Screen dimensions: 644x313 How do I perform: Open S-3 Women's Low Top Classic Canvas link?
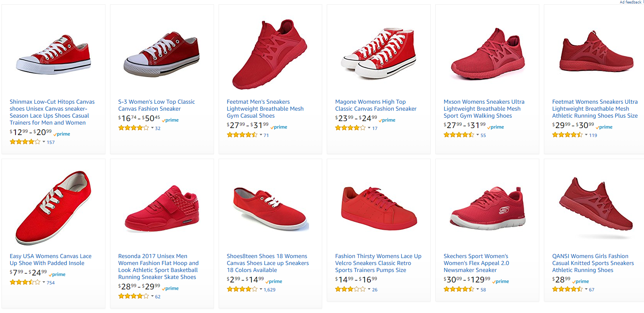click(156, 105)
